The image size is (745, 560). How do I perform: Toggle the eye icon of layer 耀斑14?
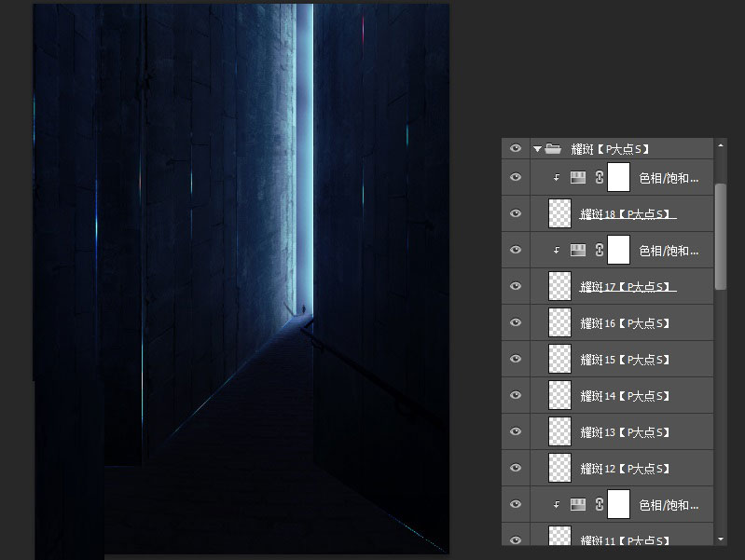[516, 395]
